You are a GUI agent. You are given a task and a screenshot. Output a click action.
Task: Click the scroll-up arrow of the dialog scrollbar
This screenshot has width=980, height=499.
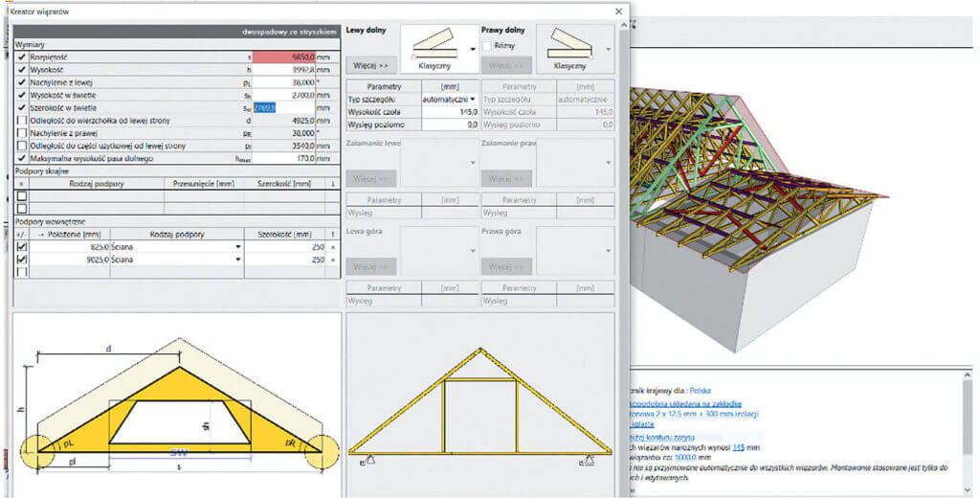tap(623, 26)
